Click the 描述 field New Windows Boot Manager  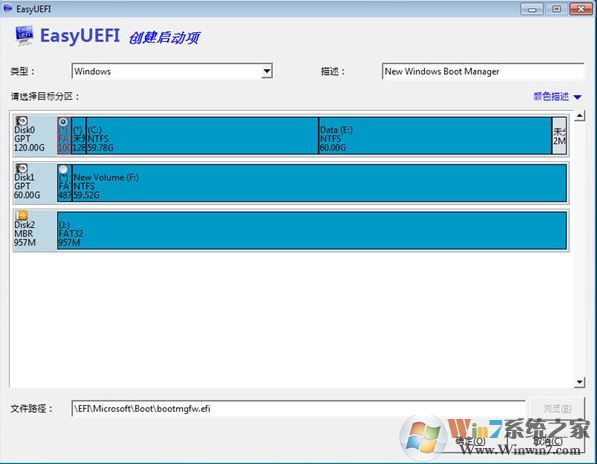[x=482, y=72]
